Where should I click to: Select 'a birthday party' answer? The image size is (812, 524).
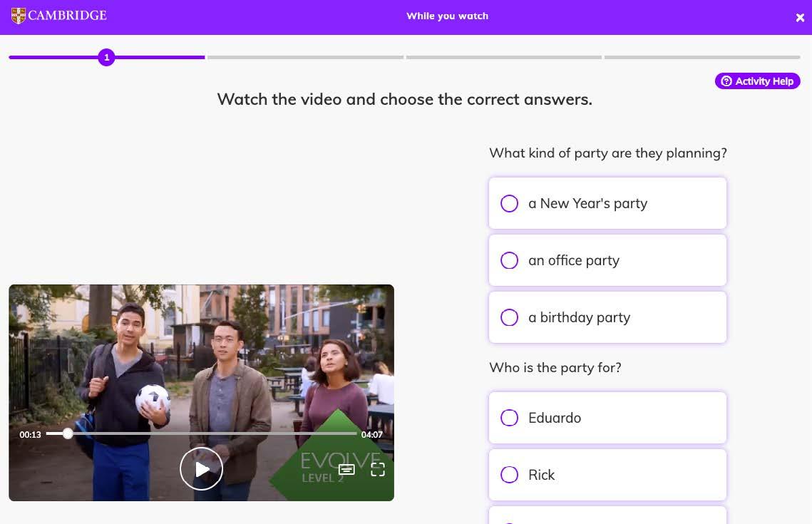coord(607,317)
